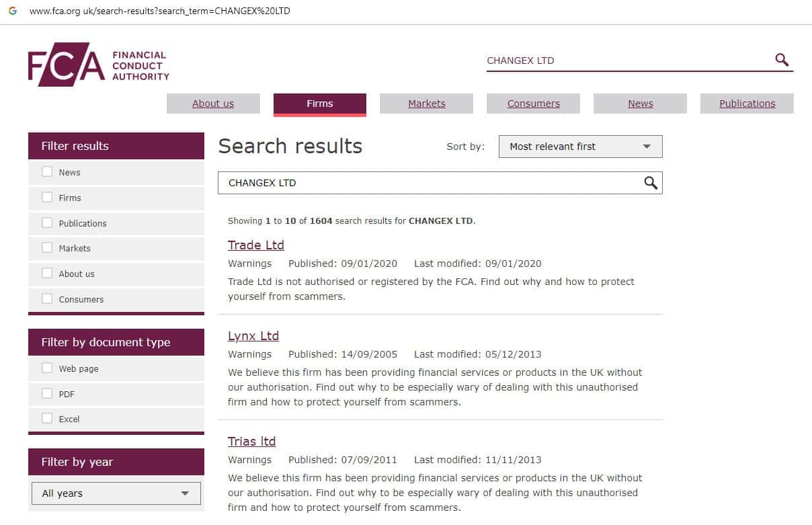Viewport: 812px width, 525px height.
Task: Open the Publications navigation tab
Action: point(747,104)
